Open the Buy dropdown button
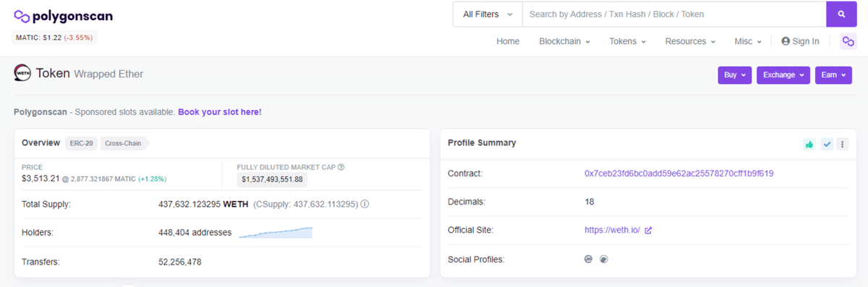Screen dimensions: 868x287 pyautogui.click(x=734, y=74)
